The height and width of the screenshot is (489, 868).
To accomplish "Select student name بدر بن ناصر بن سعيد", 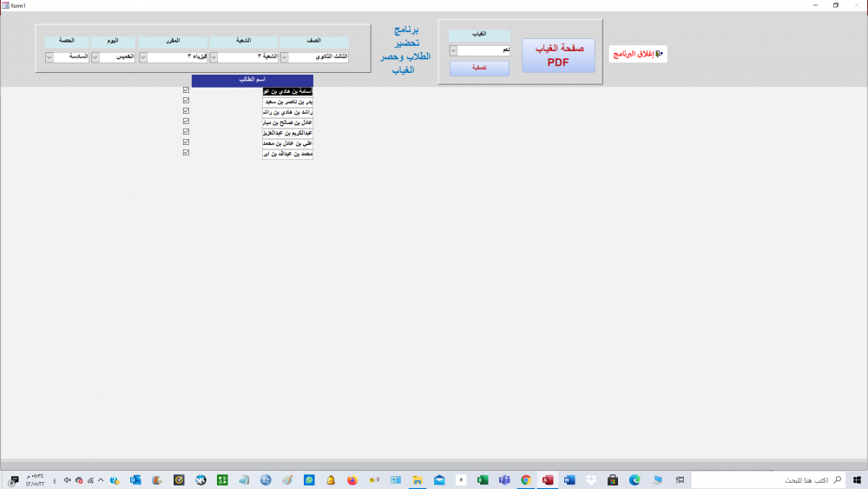I will (x=288, y=102).
